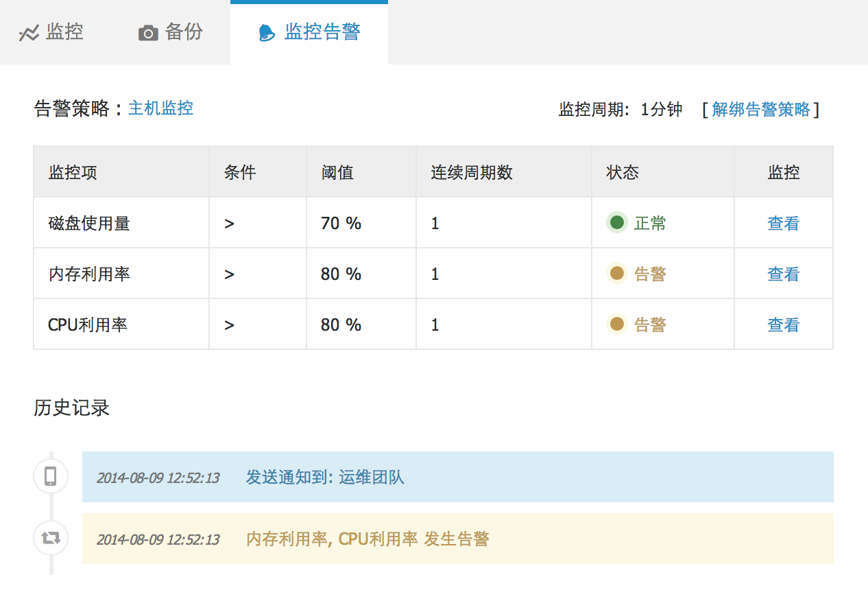Click the 状态 column header
This screenshot has height=601, width=868.
(x=623, y=172)
